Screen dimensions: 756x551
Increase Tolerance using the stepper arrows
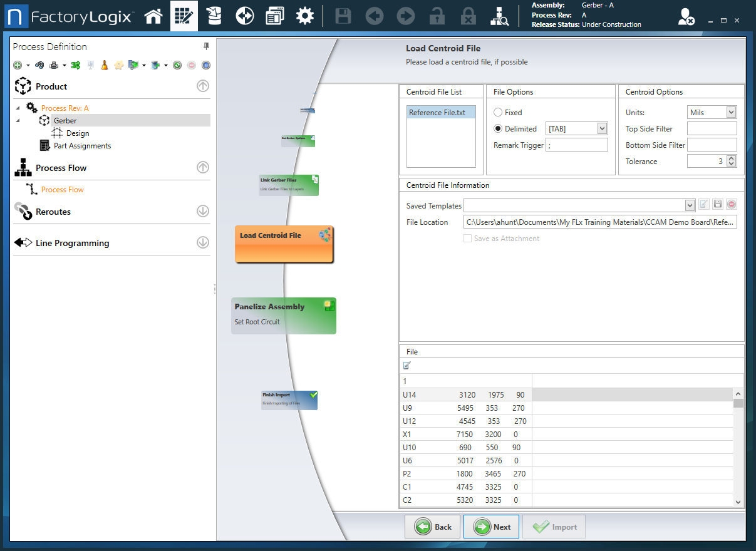pos(730,158)
